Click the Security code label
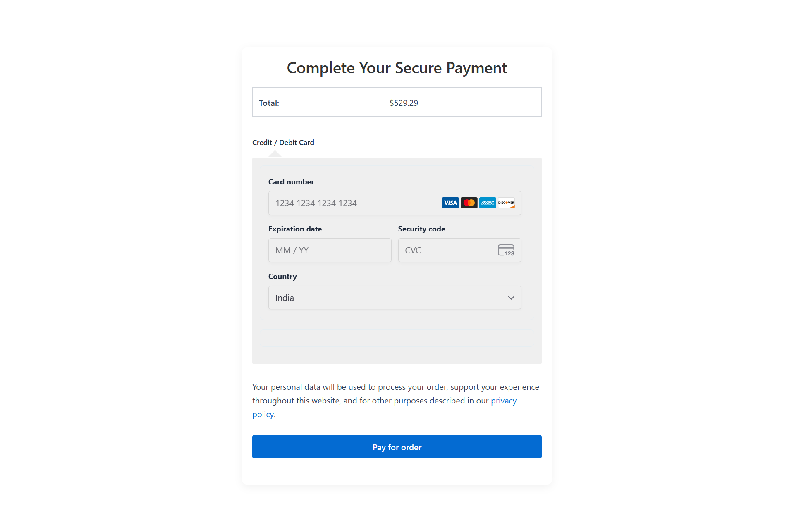The image size is (794, 532). tap(421, 229)
